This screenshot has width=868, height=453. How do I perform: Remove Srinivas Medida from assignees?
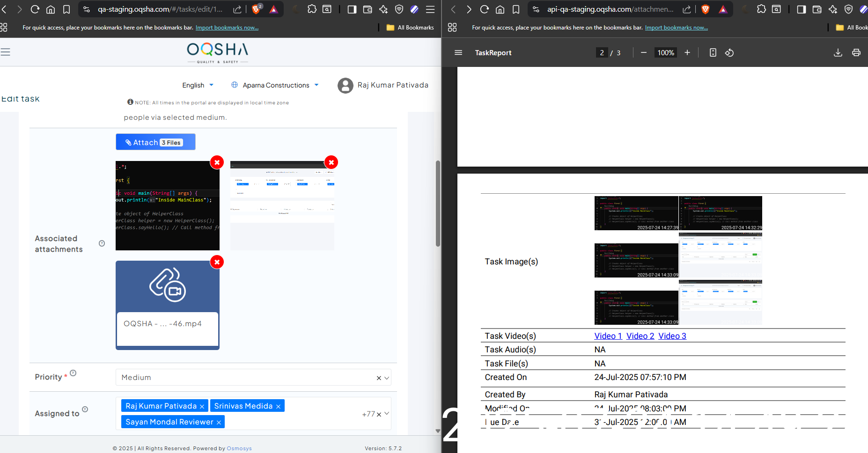pos(278,407)
